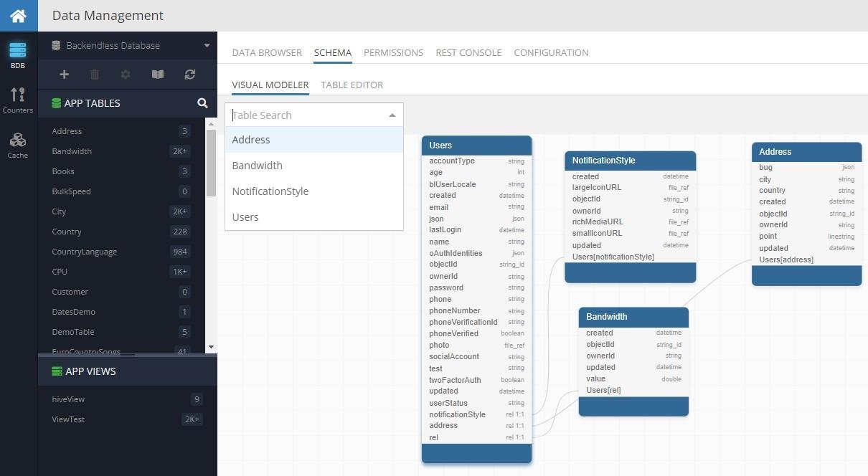Select the NotificationStyle table header in modeler
Viewport: 868px width, 476px height.
(x=630, y=161)
